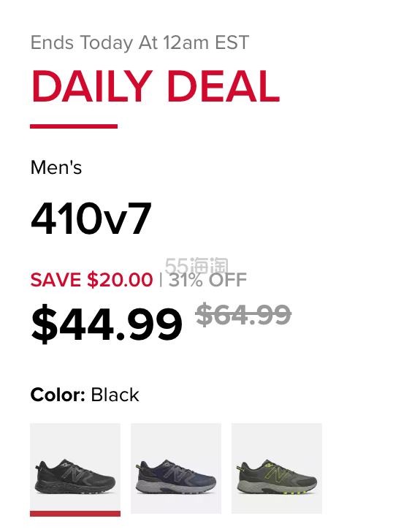
Task: Click the neon N logo on olive shoe
Action: click(276, 474)
